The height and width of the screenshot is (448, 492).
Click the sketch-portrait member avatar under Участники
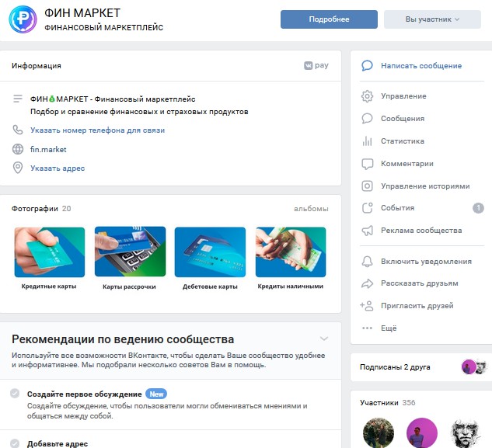[x=466, y=432]
